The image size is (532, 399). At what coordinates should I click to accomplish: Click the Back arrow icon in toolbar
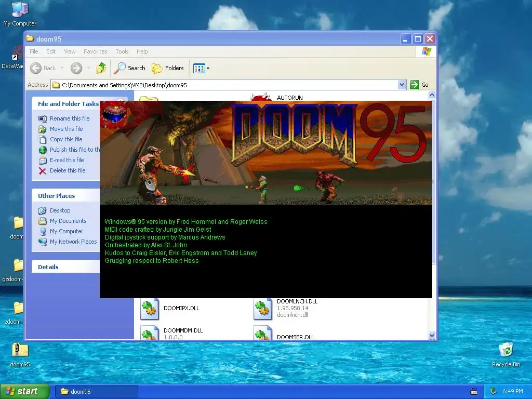point(36,68)
